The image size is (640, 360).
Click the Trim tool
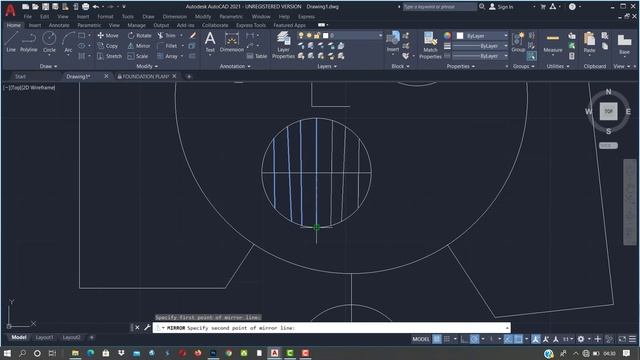coord(167,36)
